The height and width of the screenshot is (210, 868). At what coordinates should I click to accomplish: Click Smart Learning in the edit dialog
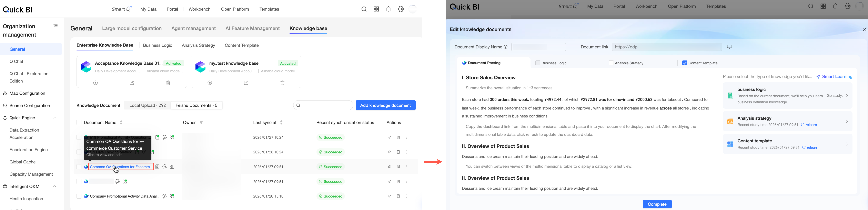pyautogui.click(x=834, y=77)
